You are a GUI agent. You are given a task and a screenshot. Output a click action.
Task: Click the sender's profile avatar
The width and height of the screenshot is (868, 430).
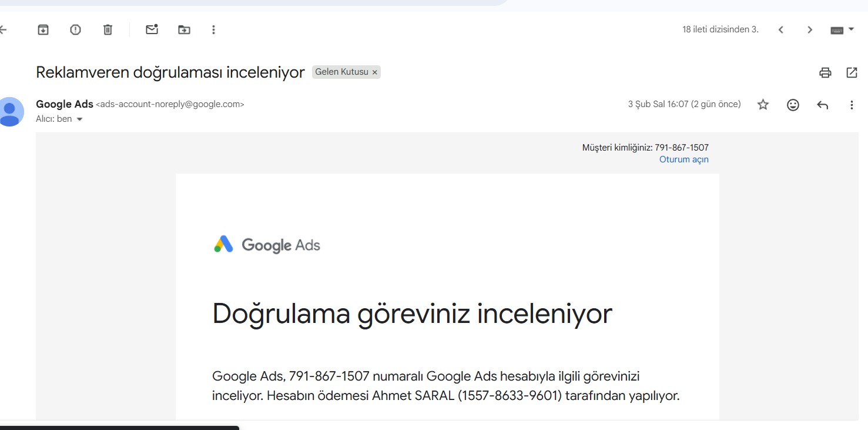[10, 111]
